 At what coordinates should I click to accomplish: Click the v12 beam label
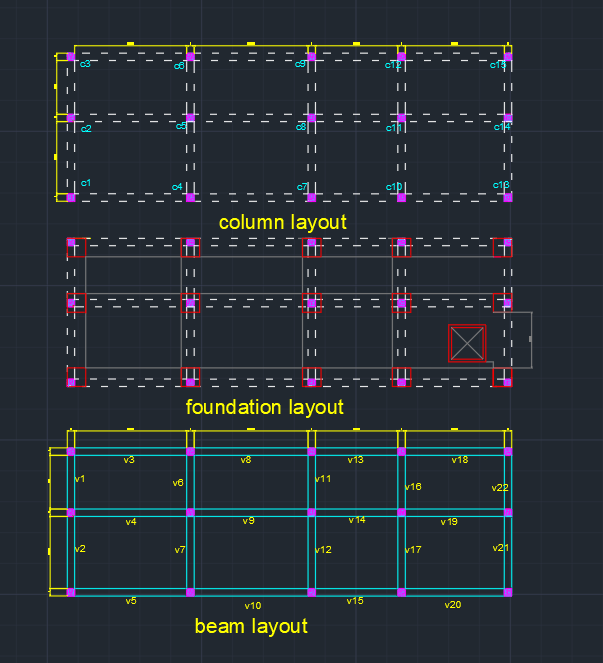pyautogui.click(x=323, y=550)
